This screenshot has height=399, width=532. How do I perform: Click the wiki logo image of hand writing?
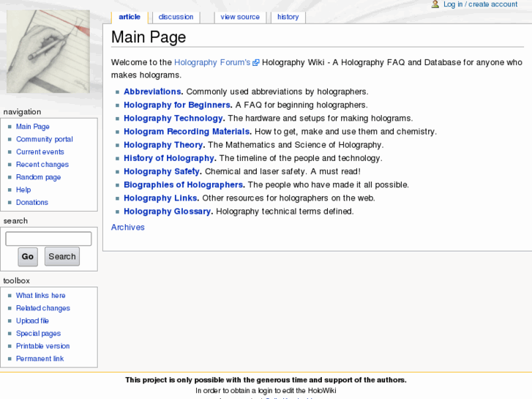pos(48,52)
